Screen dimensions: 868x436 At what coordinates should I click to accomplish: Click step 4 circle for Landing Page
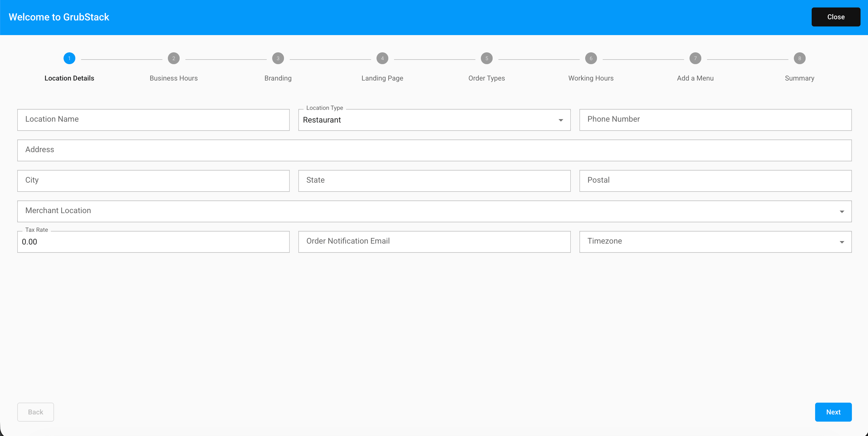382,58
